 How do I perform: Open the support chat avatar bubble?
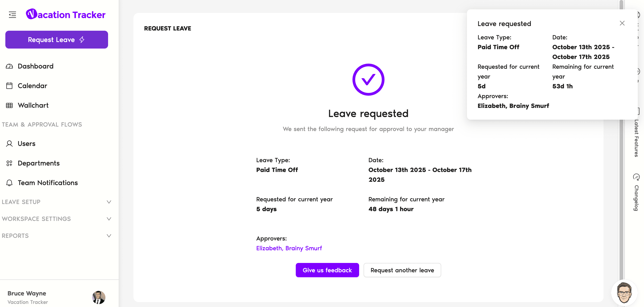click(624, 293)
